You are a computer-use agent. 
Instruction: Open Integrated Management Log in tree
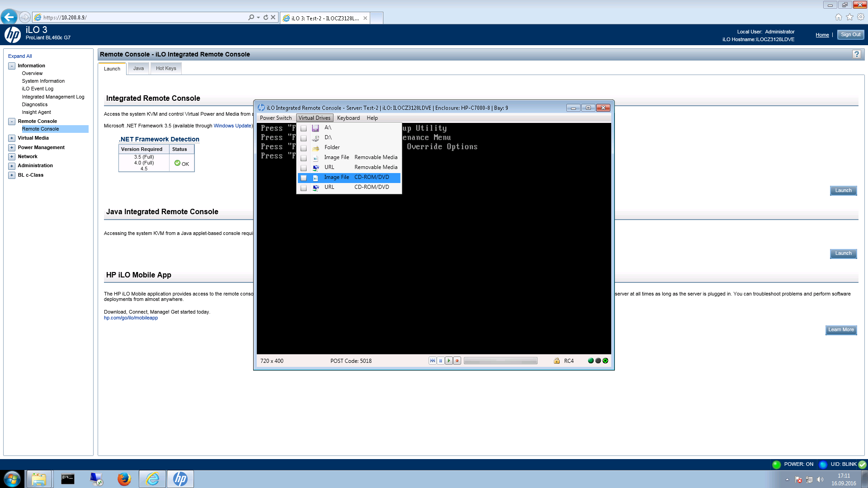[53, 97]
